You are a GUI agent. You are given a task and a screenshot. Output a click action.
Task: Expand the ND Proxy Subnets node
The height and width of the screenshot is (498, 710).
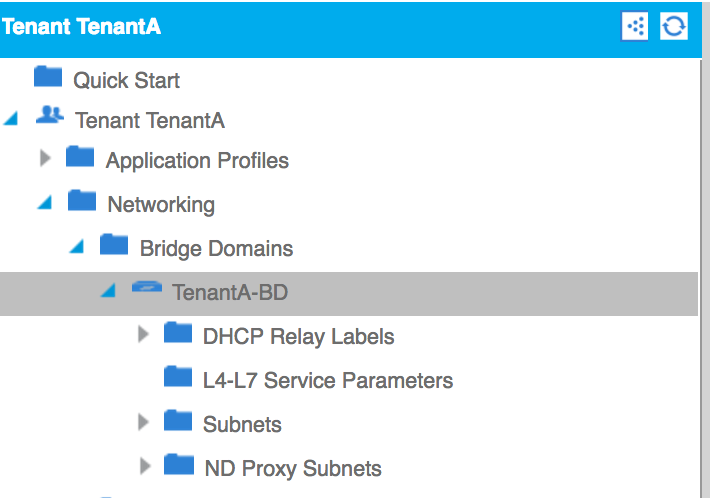143,466
